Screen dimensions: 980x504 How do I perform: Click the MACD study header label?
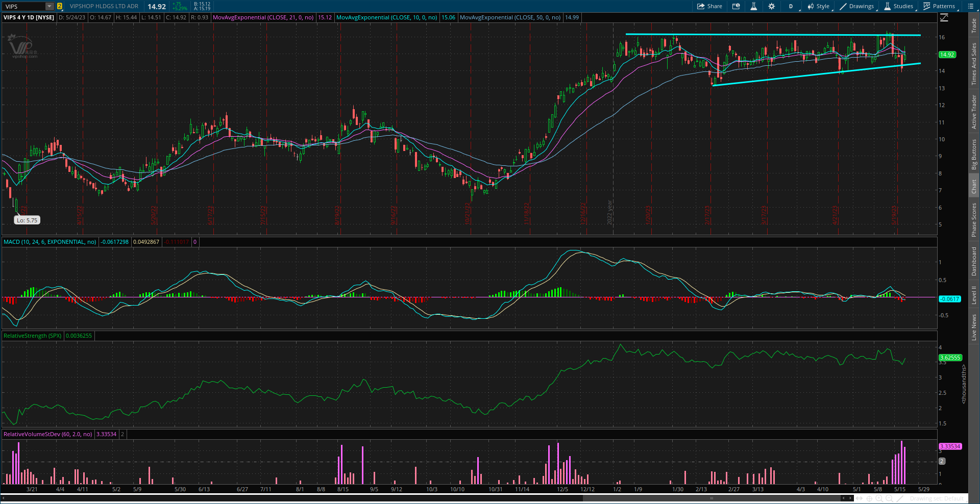[x=50, y=242]
